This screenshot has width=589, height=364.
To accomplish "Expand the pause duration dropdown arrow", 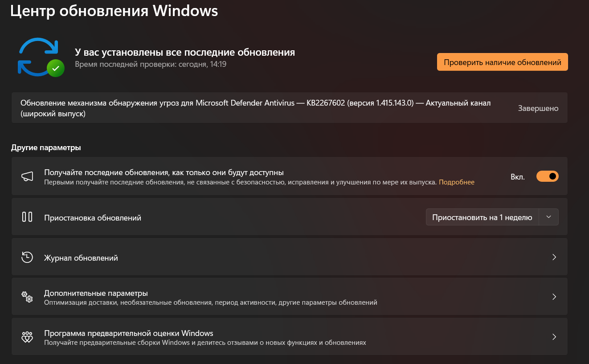I will pyautogui.click(x=549, y=217).
